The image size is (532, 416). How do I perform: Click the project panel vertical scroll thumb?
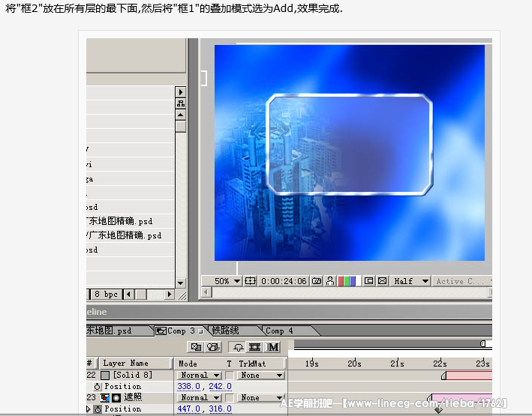point(181,127)
